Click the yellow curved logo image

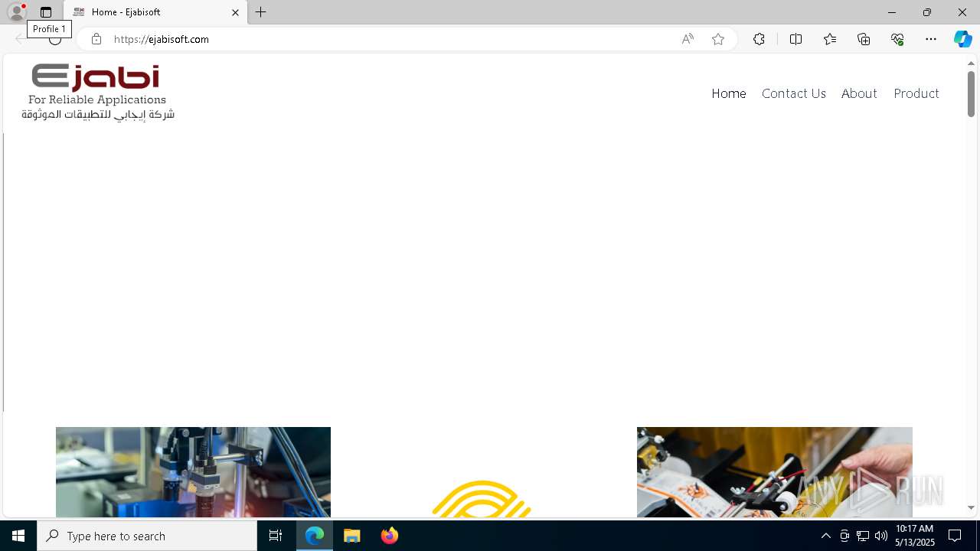(x=482, y=498)
